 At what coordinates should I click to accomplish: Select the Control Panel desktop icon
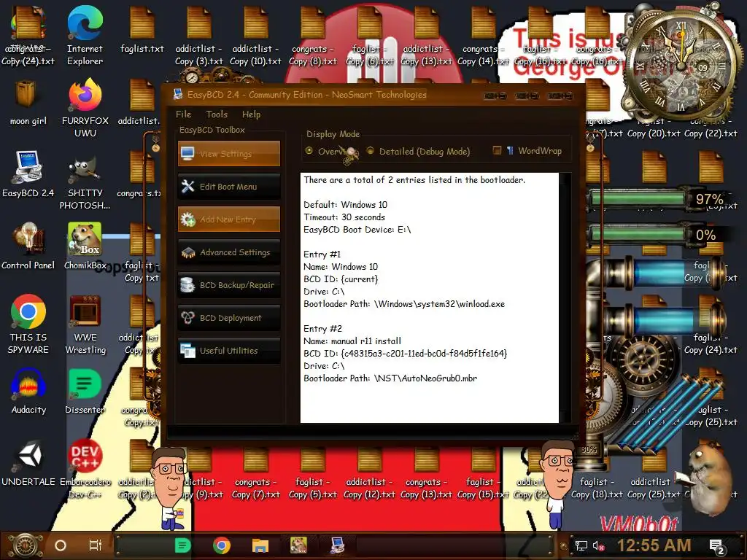[28, 246]
